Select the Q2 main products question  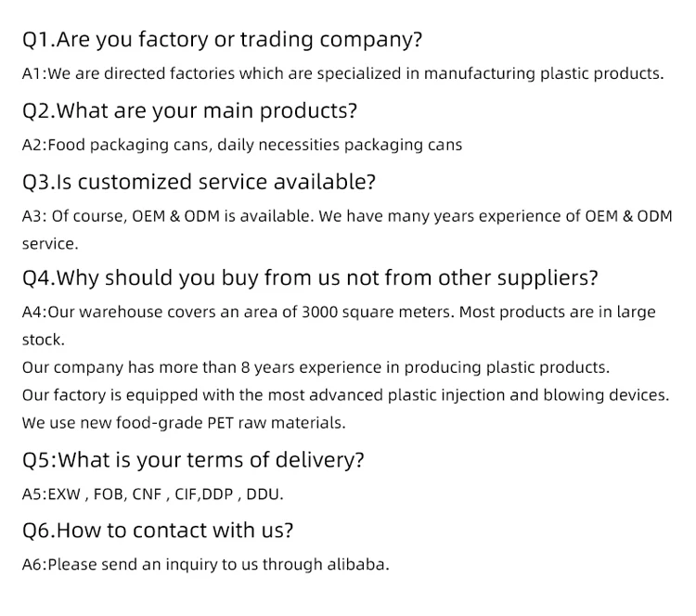(189, 111)
